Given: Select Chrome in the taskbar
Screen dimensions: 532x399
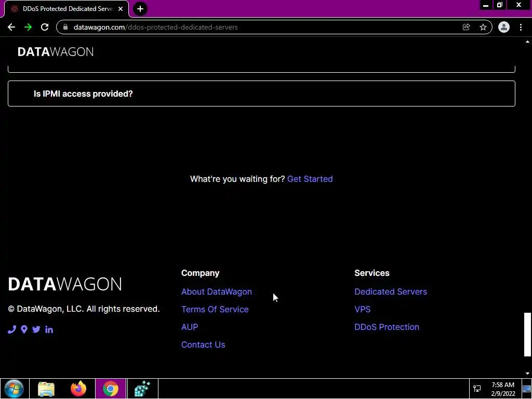Looking at the screenshot, I should tap(111, 389).
